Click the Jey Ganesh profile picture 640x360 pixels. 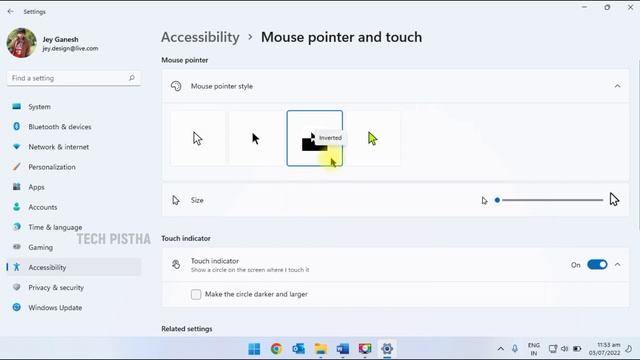[22, 43]
